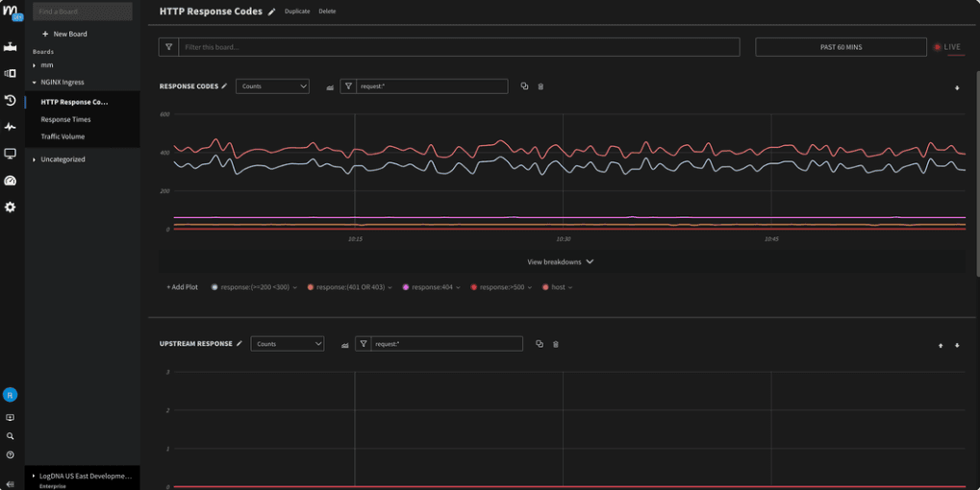Move the Upstream Response graph up
The image size is (980, 490).
941,345
